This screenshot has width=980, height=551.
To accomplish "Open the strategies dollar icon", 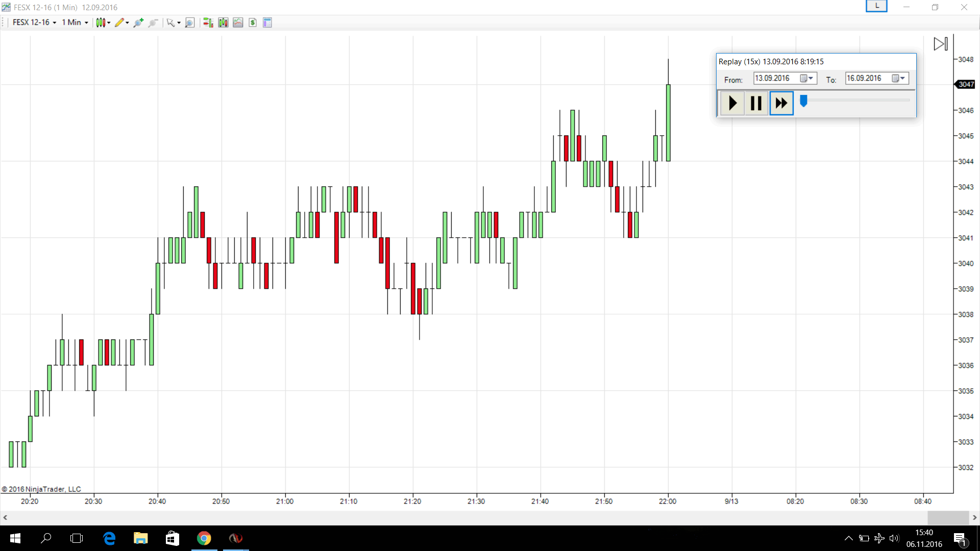I will click(253, 22).
